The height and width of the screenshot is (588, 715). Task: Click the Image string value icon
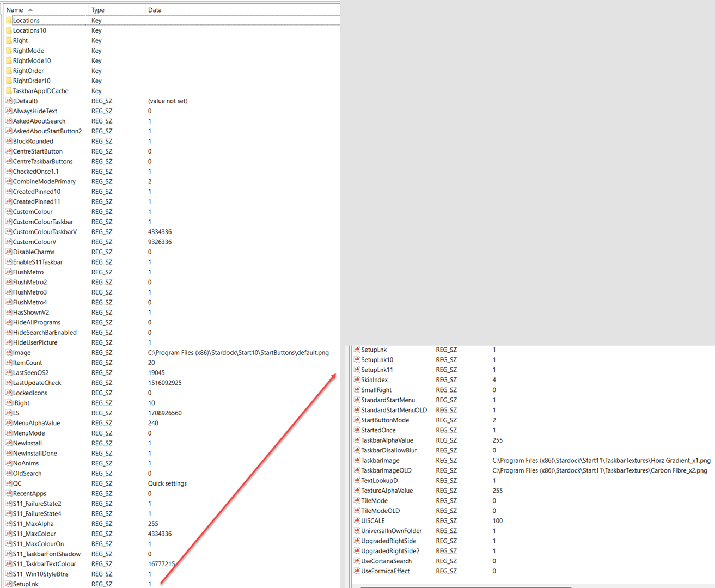[9, 353]
